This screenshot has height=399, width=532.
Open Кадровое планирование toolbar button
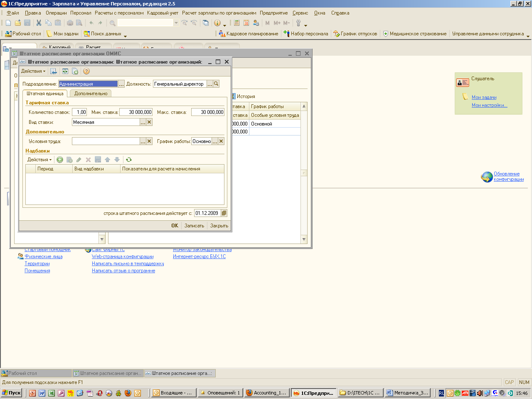[x=249, y=34]
